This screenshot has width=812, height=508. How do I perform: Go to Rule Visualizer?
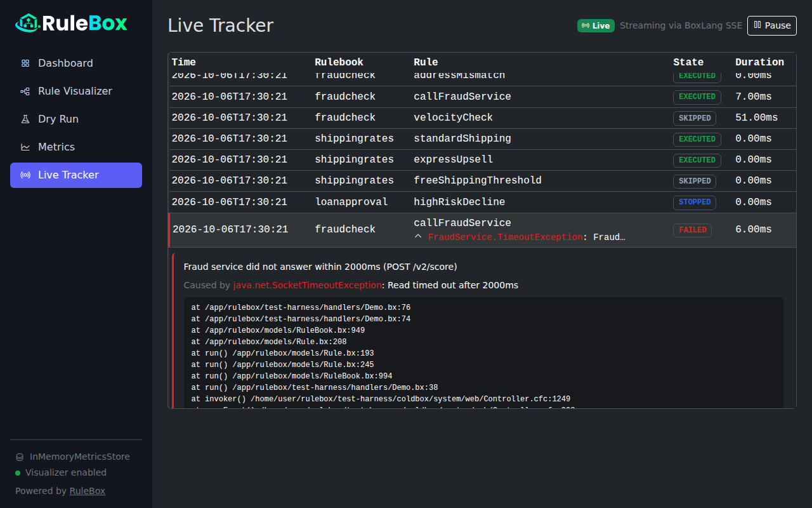[x=76, y=91]
